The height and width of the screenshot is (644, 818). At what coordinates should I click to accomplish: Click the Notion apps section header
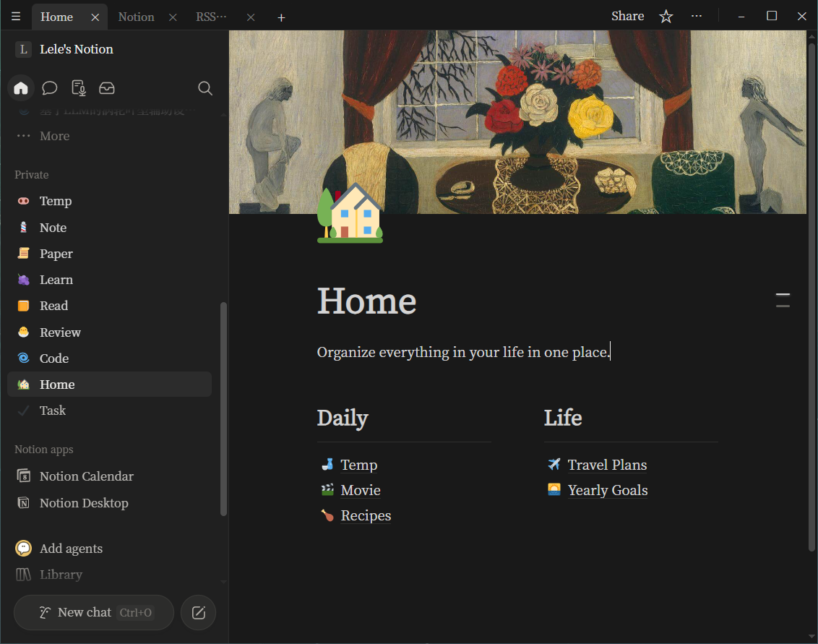coord(44,450)
